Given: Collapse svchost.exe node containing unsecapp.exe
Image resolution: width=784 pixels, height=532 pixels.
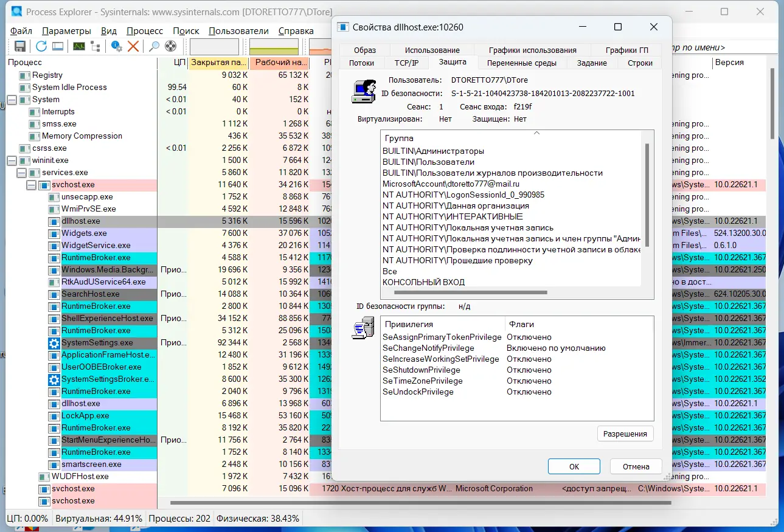Looking at the screenshot, I should tap(32, 185).
